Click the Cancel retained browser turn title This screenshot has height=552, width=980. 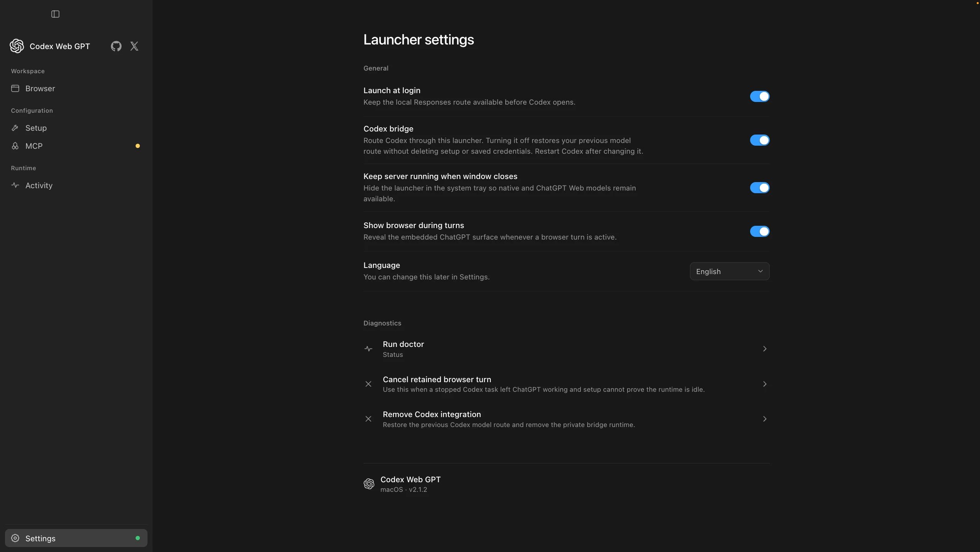point(437,379)
